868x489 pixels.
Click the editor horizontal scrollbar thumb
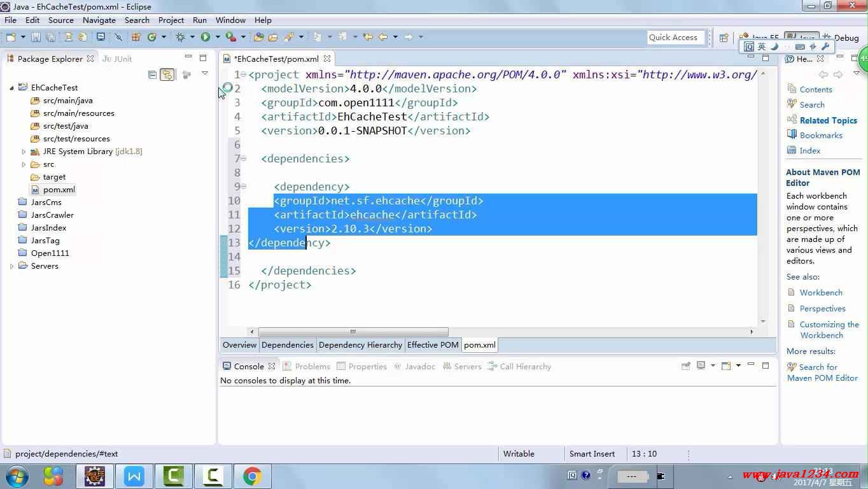coord(353,332)
